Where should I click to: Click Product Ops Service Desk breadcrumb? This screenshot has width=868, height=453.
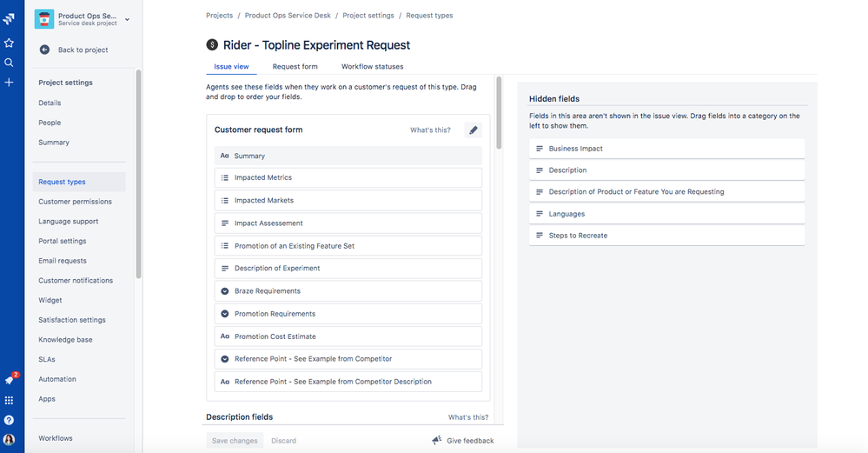[288, 16]
